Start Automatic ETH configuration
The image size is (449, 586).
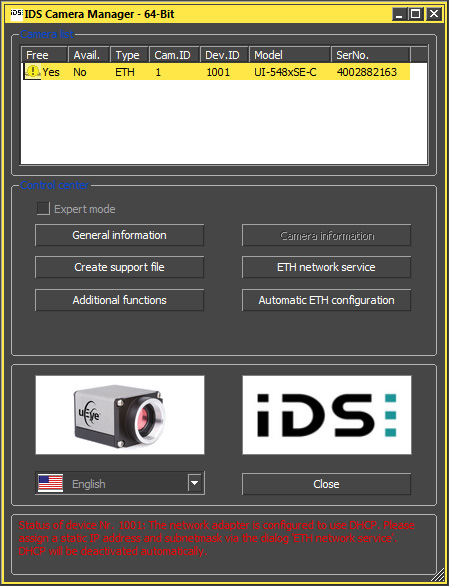point(326,300)
